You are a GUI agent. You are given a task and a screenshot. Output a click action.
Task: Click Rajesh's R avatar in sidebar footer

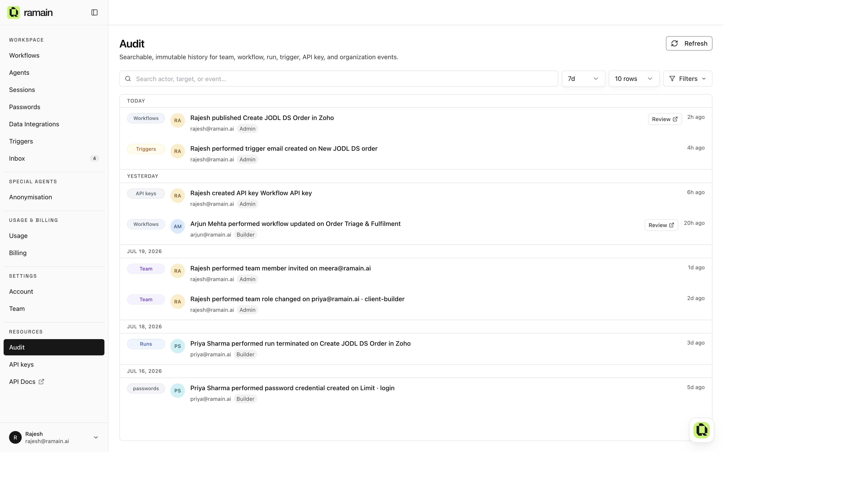pyautogui.click(x=15, y=437)
